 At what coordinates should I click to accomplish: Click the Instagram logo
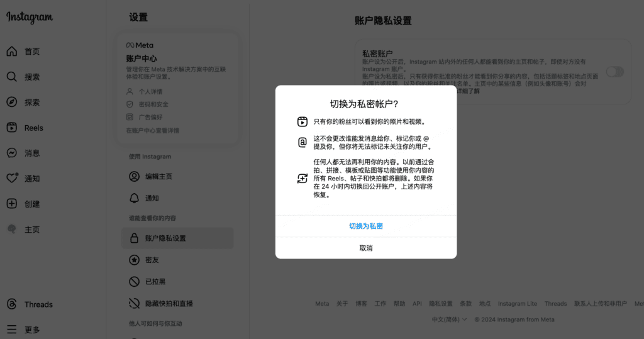30,17
